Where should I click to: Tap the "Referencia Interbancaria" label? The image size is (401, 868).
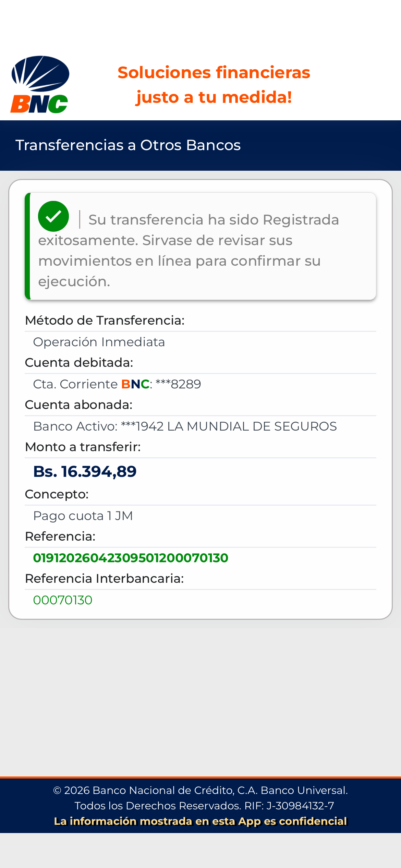pyautogui.click(x=104, y=578)
